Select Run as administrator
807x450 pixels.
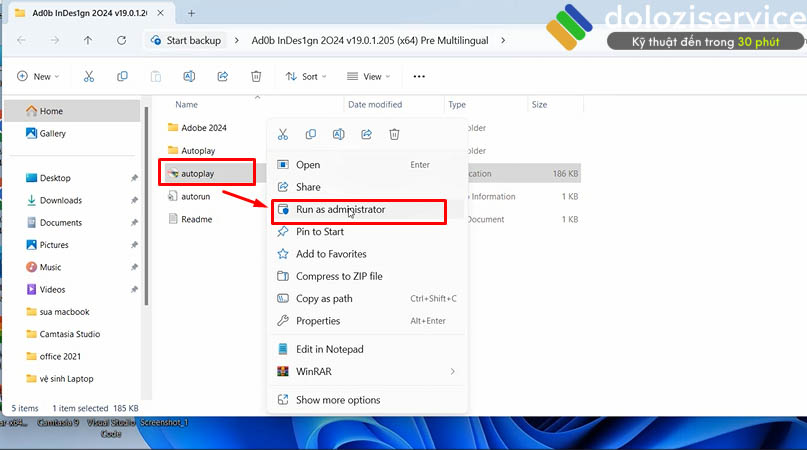pos(368,210)
